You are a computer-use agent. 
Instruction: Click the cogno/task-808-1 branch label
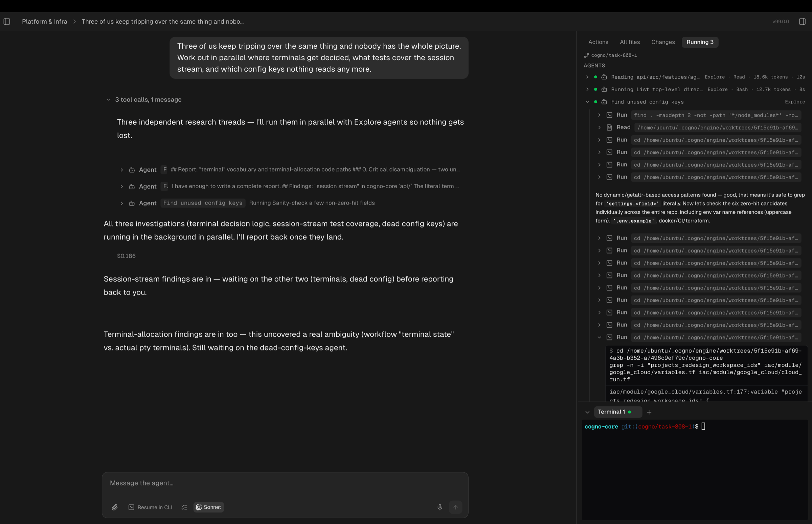tap(614, 55)
